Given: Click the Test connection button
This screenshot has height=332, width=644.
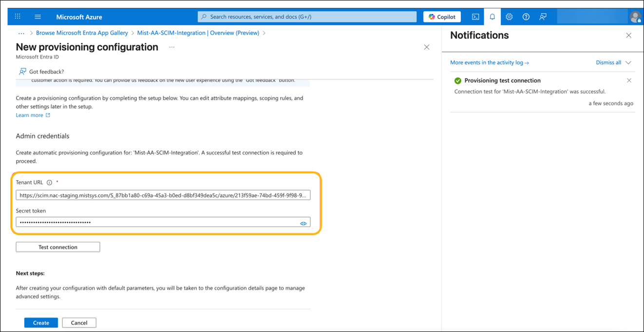Looking at the screenshot, I should pos(57,247).
